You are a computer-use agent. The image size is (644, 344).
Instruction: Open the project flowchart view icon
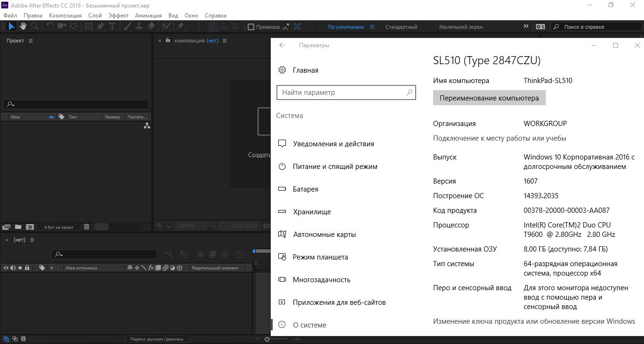point(147,126)
